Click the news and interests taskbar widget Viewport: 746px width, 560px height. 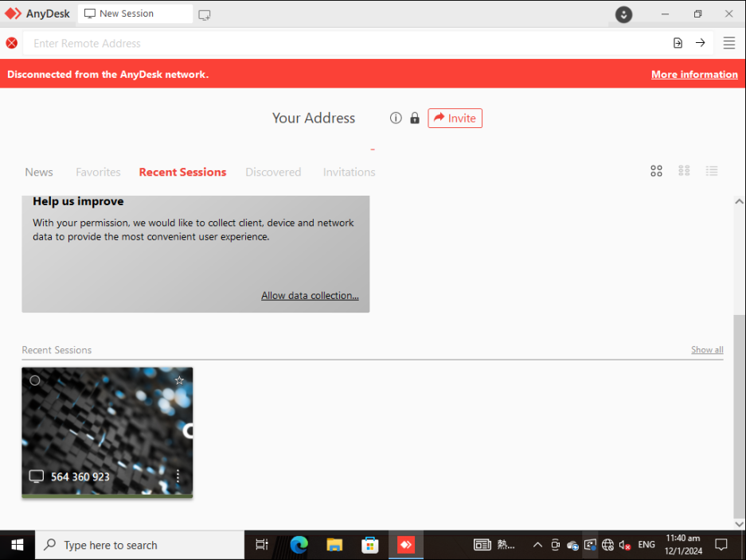[494, 545]
